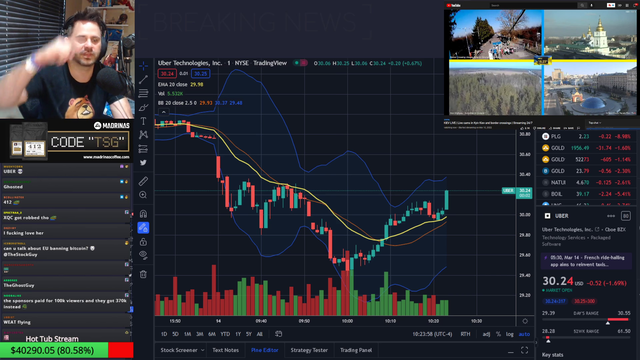Open the Trading Panel tab

click(356, 350)
